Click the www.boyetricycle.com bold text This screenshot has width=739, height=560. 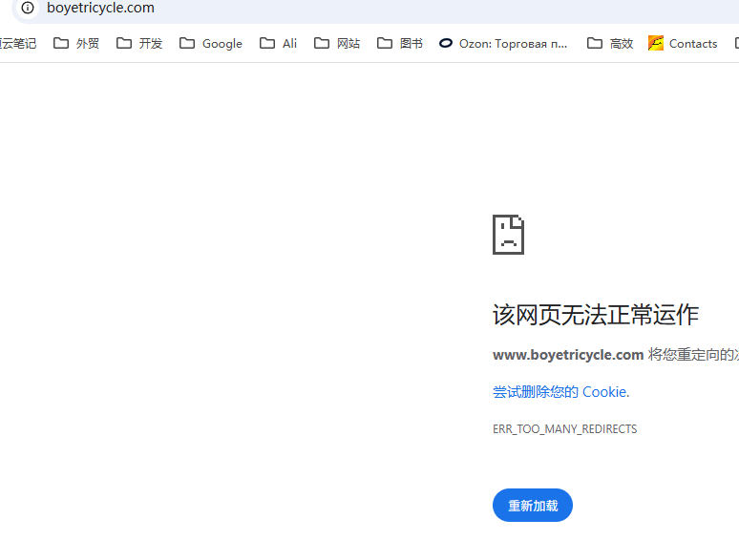click(568, 355)
